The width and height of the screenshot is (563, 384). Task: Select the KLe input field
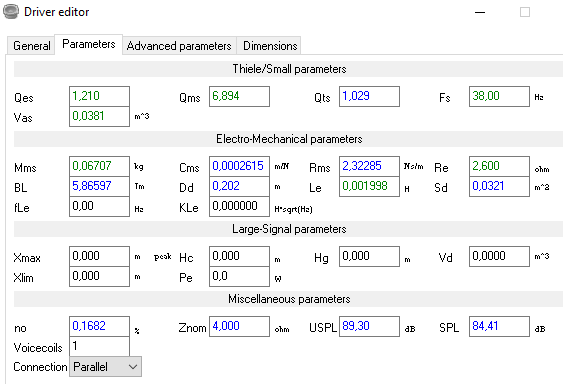(x=239, y=207)
